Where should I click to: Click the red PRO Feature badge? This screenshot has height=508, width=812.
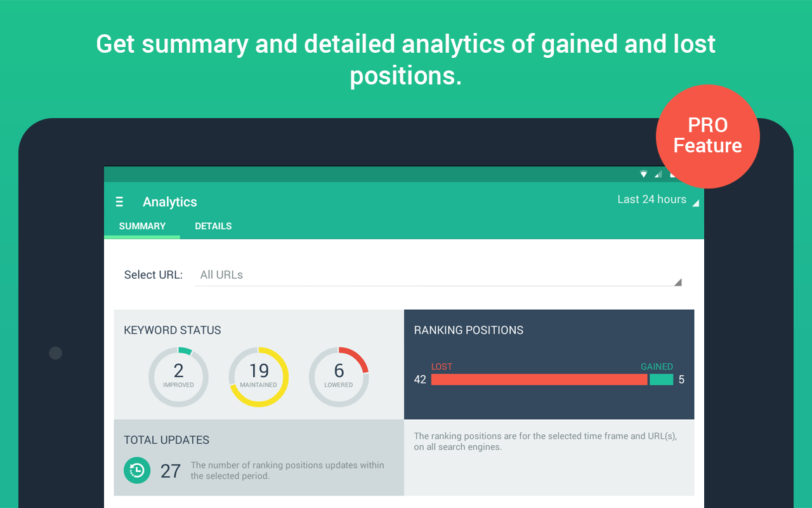pyautogui.click(x=707, y=136)
